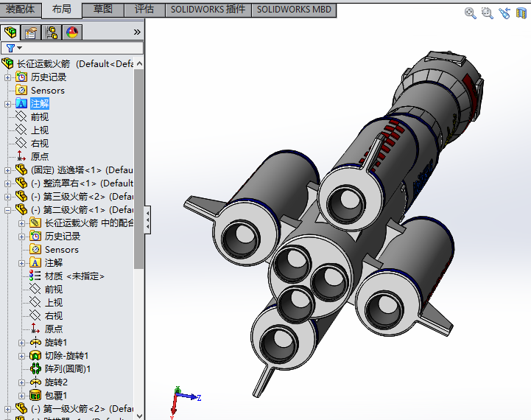Select top-level 右视 plane
The image size is (531, 420).
(x=40, y=144)
